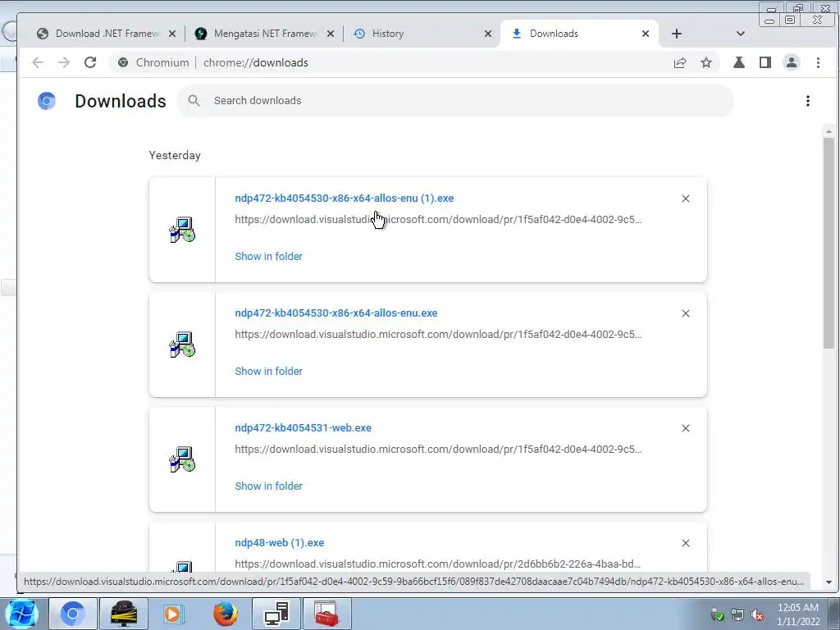Show ndp472-kb4054531-web.exe in folder
This screenshot has width=840, height=630.
pyautogui.click(x=268, y=486)
